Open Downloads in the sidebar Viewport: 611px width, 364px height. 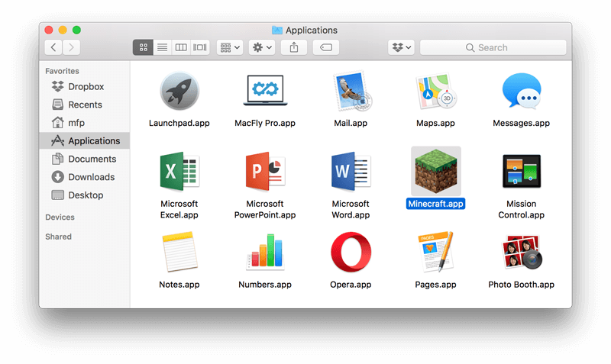[91, 177]
